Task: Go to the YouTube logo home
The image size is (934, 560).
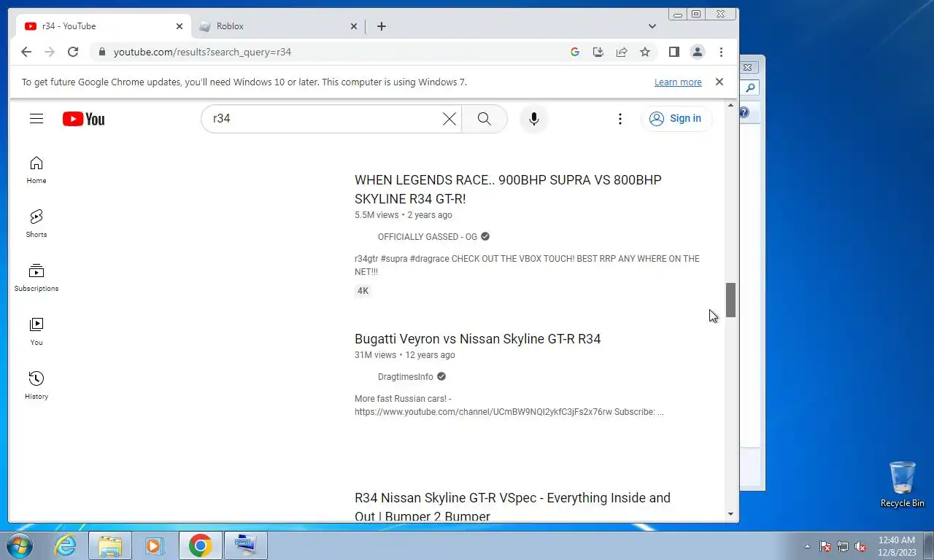Action: coord(83,119)
